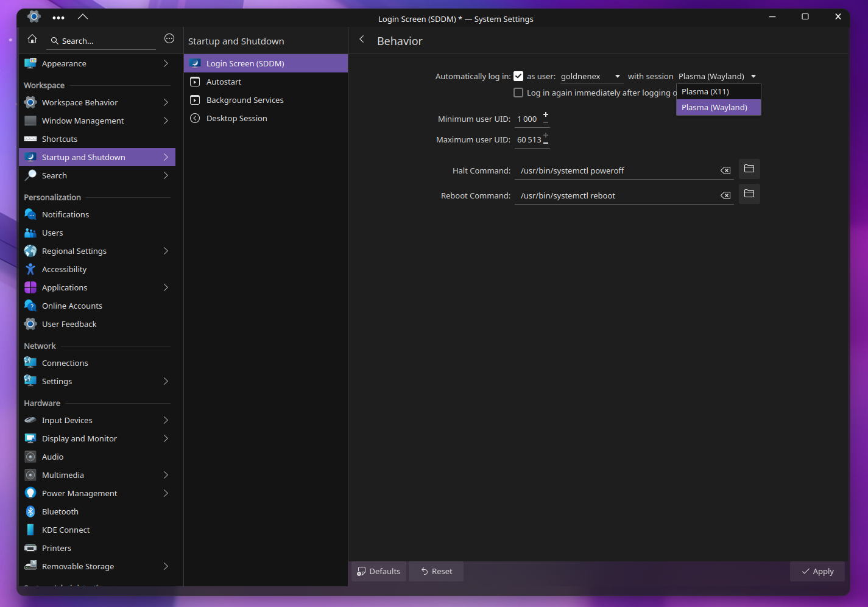
Task: Open Login Screen (SDDM) module
Action: point(266,63)
